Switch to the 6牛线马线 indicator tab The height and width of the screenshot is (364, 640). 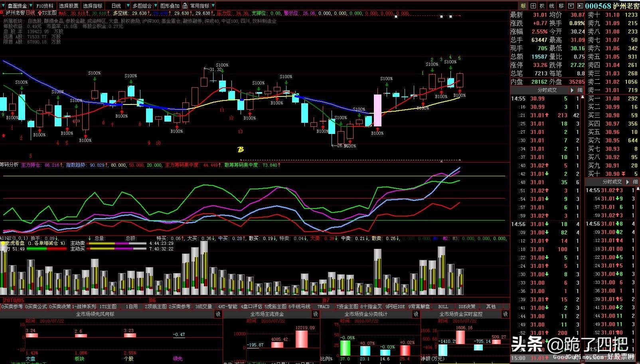coord(299,307)
